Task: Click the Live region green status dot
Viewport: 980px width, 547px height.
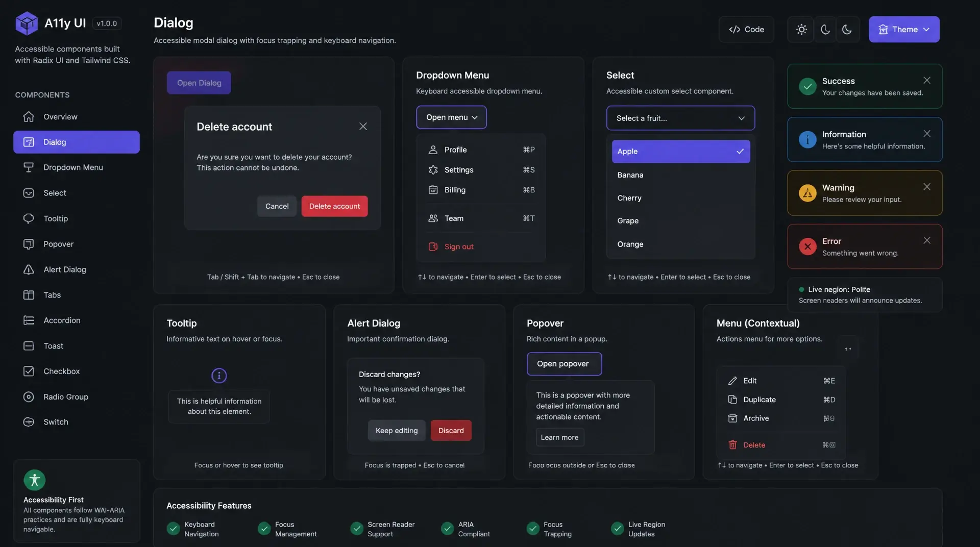Action: pos(801,289)
